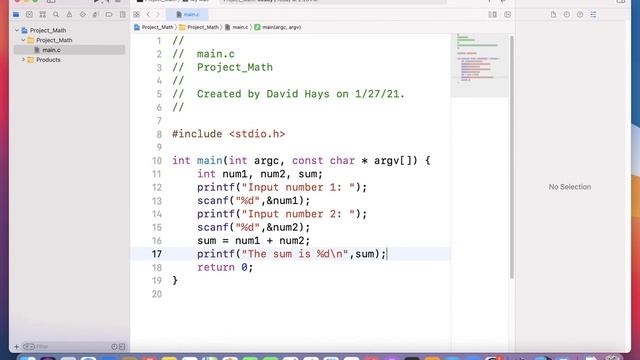Click the 'int main(int argc' function signature
This screenshot has width=640, height=360.
[x=301, y=161]
